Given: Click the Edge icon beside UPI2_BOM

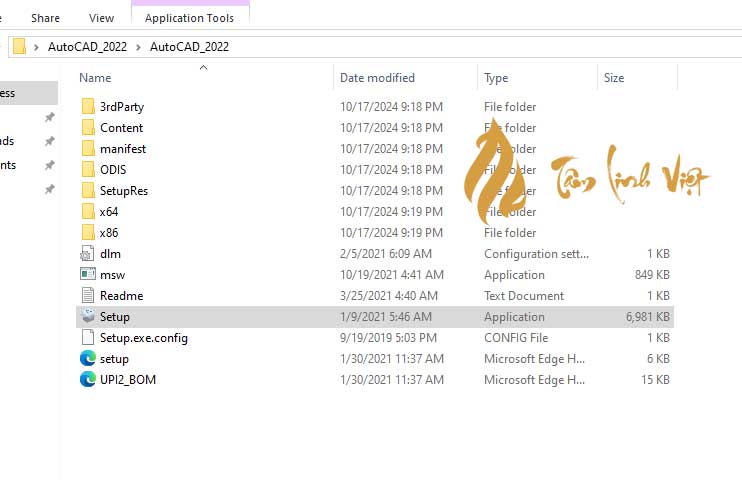Looking at the screenshot, I should 88,379.
